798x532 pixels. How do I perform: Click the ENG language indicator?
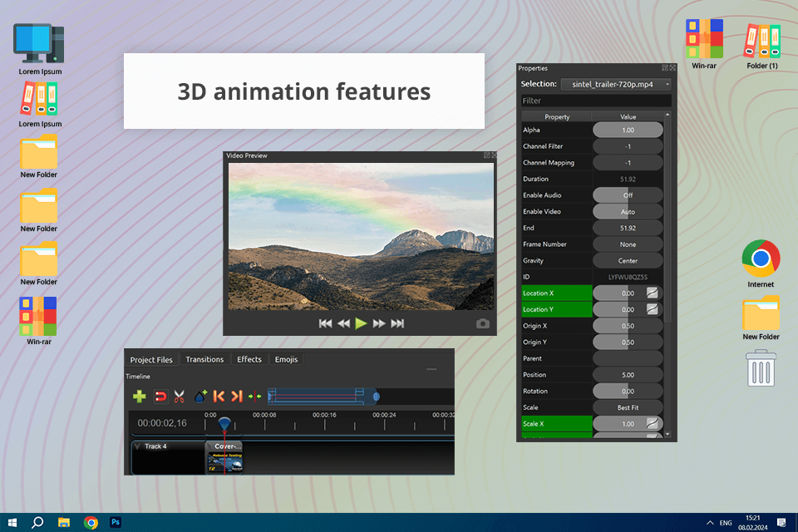pos(726,523)
